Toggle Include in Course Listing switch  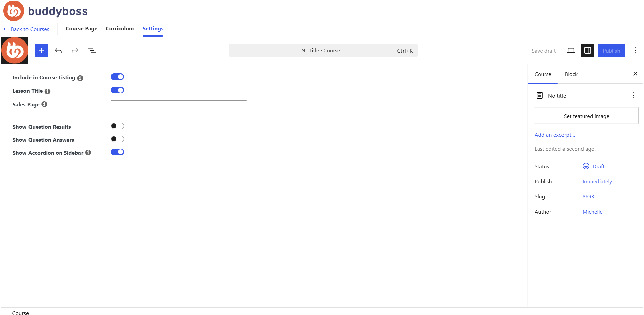(117, 77)
